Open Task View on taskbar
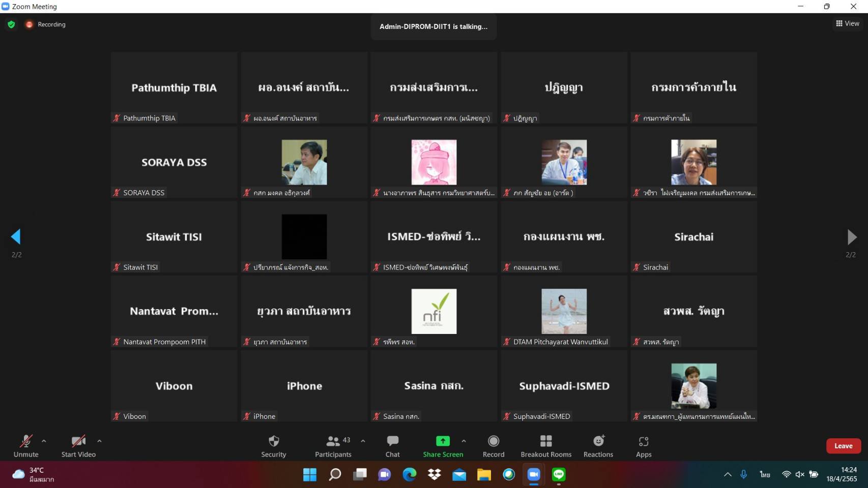Screen dimensions: 868x488 360,475
